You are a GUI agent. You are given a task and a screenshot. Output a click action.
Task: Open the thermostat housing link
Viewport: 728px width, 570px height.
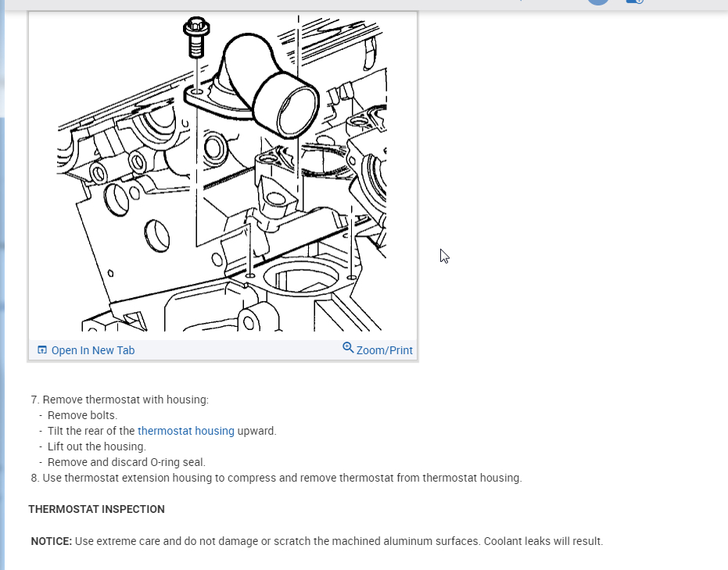tap(186, 431)
